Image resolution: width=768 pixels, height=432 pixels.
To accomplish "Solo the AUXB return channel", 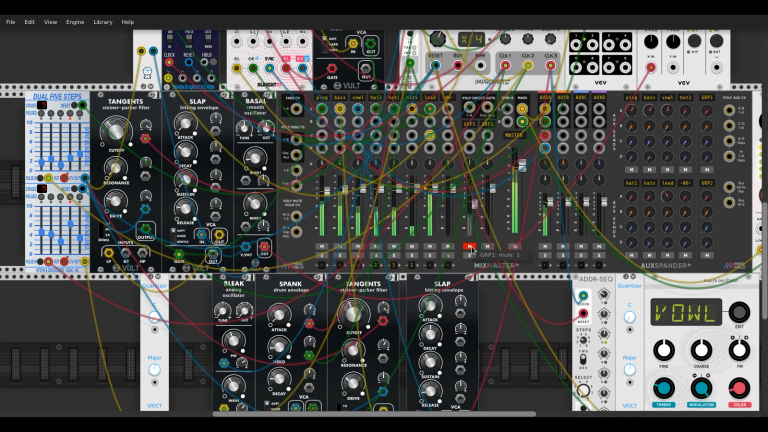I will pyautogui.click(x=563, y=255).
